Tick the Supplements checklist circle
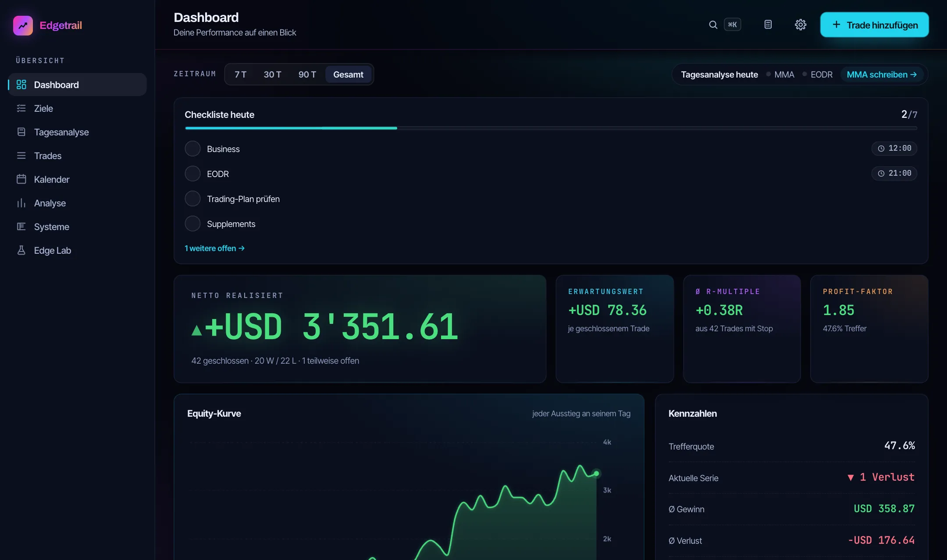Viewport: 947px width, 560px height. [192, 223]
